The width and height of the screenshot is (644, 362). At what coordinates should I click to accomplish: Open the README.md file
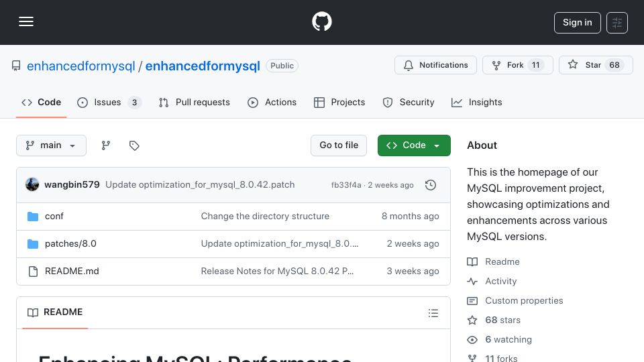pos(72,271)
